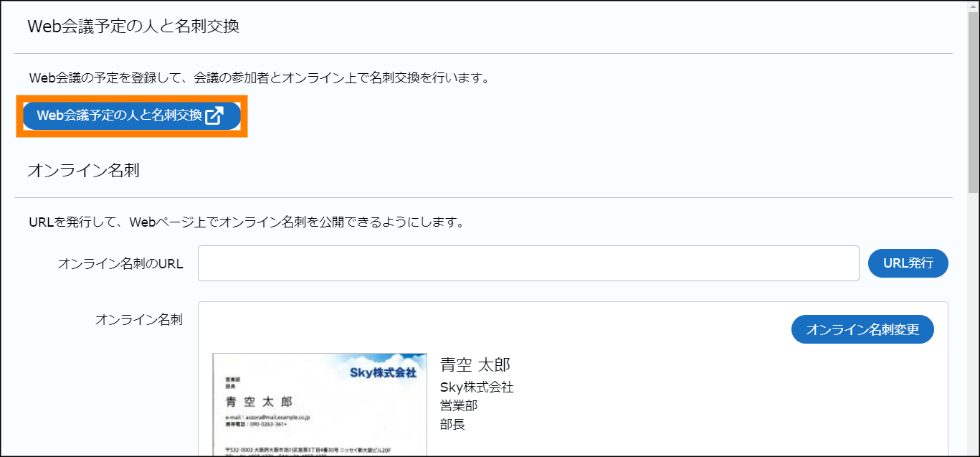Select the name 青空 太郎 beside the card

(x=475, y=364)
